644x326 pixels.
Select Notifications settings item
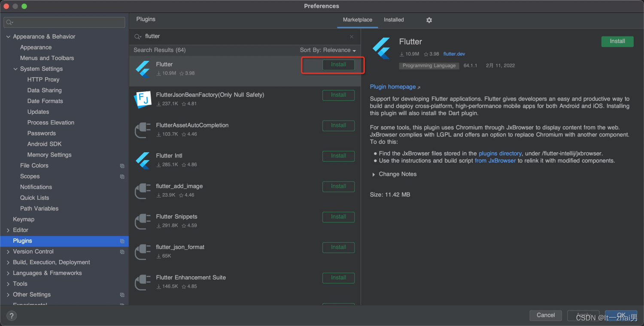coord(36,187)
